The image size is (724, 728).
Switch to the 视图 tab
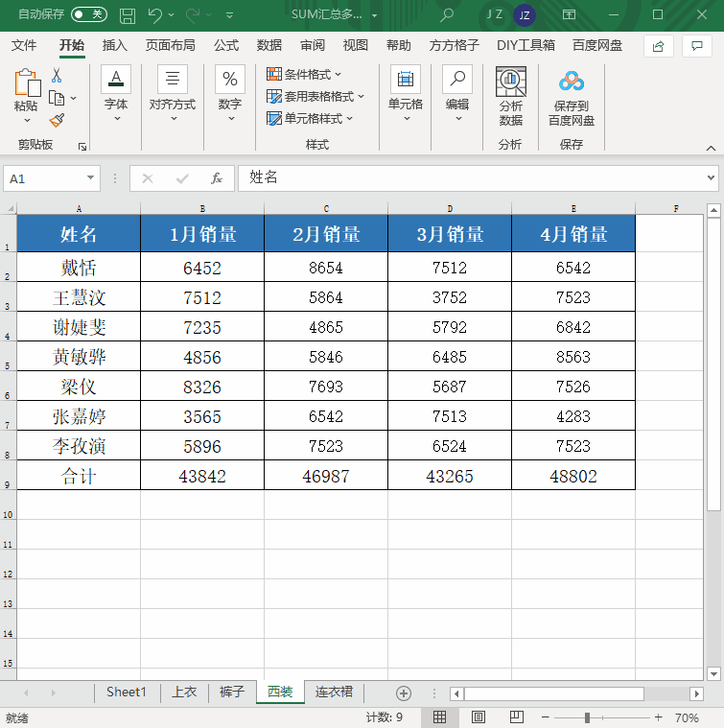point(356,45)
